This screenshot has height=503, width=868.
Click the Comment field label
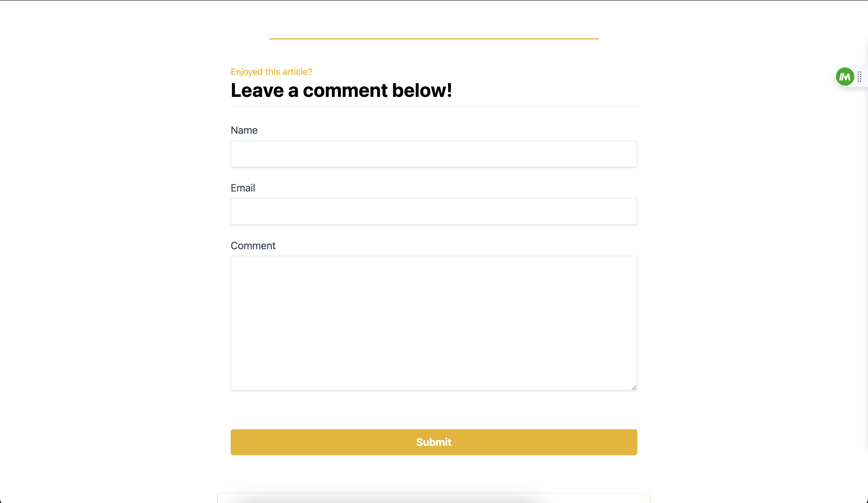point(253,245)
